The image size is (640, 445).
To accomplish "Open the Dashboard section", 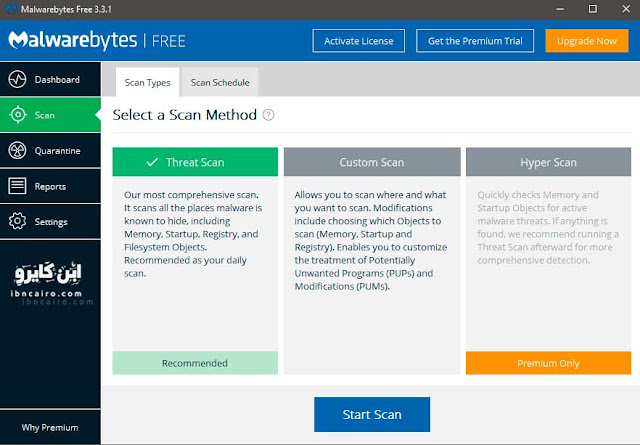I will [50, 79].
